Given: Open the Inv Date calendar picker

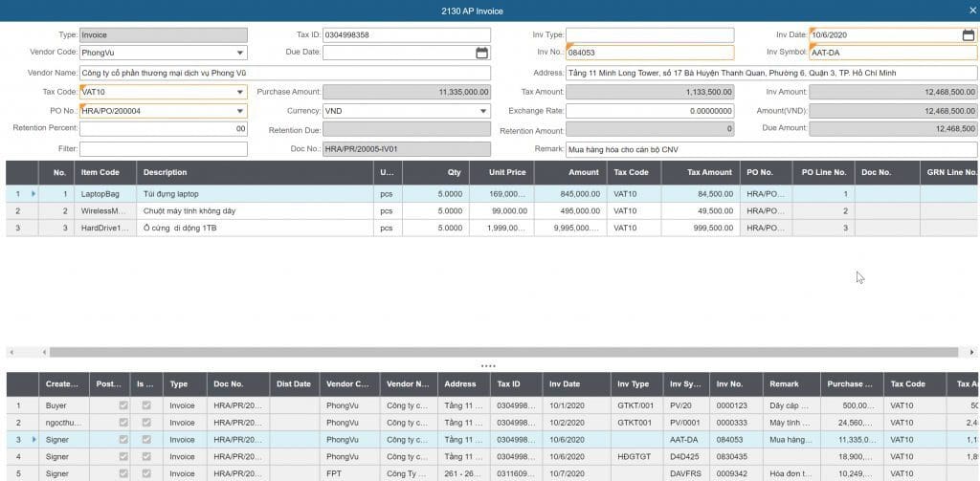Looking at the screenshot, I should pos(968,35).
